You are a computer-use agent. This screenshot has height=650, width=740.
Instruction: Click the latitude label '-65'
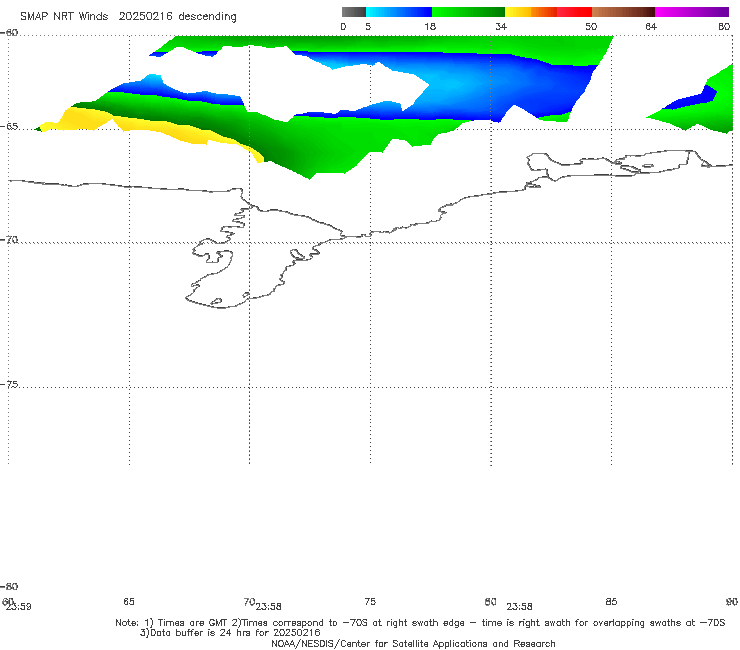pos(9,127)
